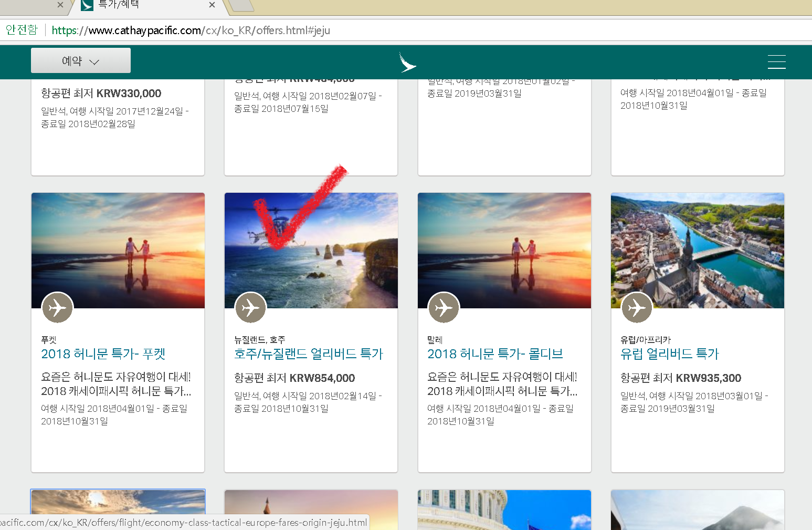Switch to the 특가/혜택 tab
This screenshot has width=812, height=530.
(x=142, y=5)
